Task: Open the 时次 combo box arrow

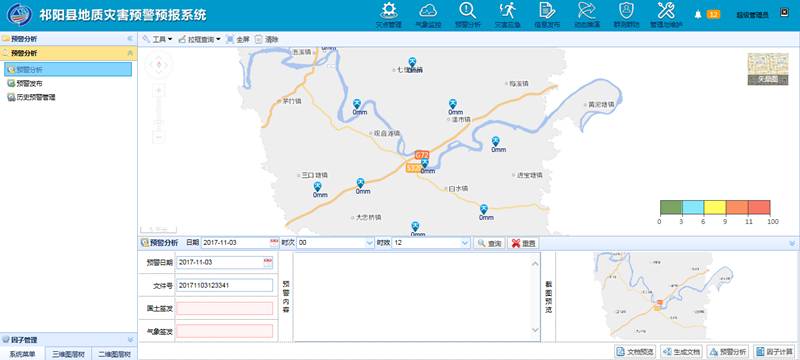Action: click(369, 243)
